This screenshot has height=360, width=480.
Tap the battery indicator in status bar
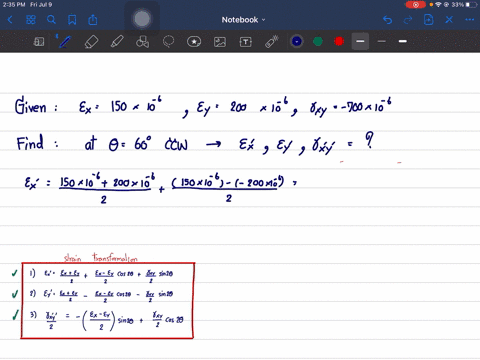pyautogui.click(x=471, y=5)
